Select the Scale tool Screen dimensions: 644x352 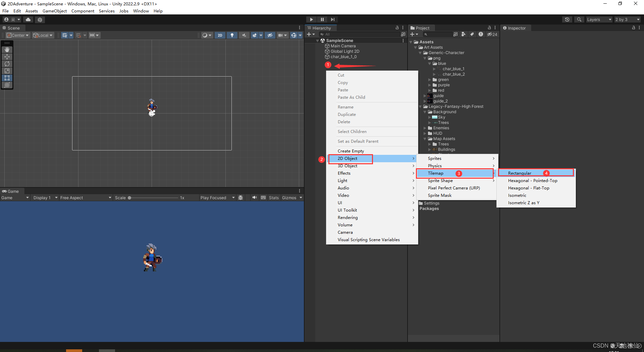tap(7, 71)
